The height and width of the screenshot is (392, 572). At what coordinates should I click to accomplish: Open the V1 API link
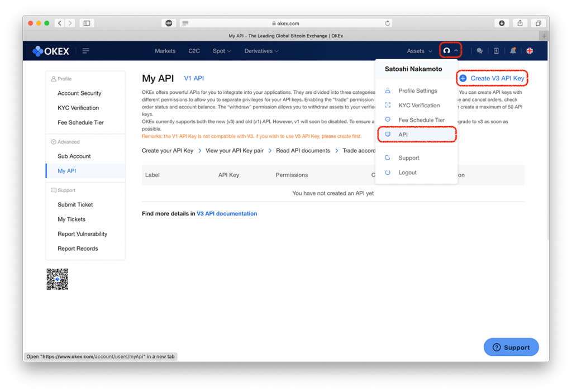point(194,78)
